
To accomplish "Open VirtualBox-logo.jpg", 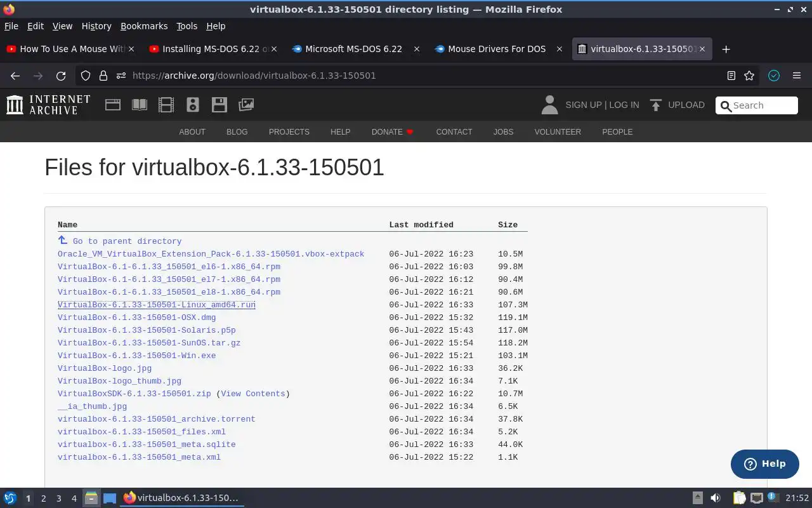I will 105,368.
